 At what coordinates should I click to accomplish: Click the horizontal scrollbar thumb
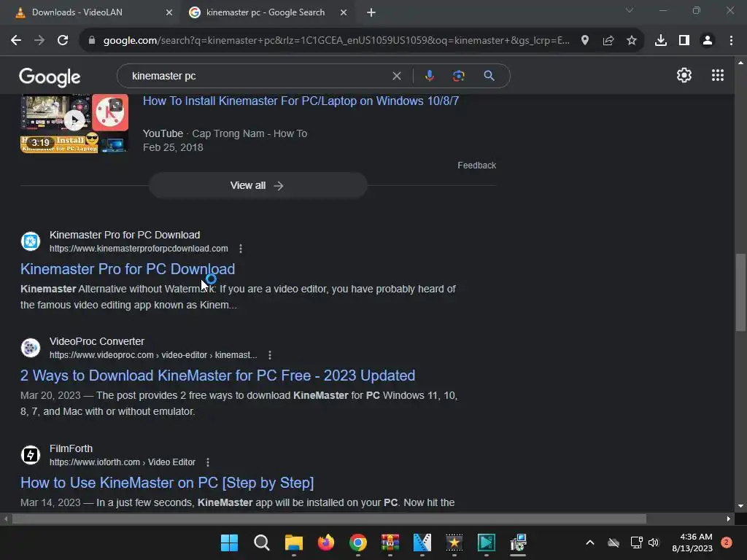(x=329, y=519)
